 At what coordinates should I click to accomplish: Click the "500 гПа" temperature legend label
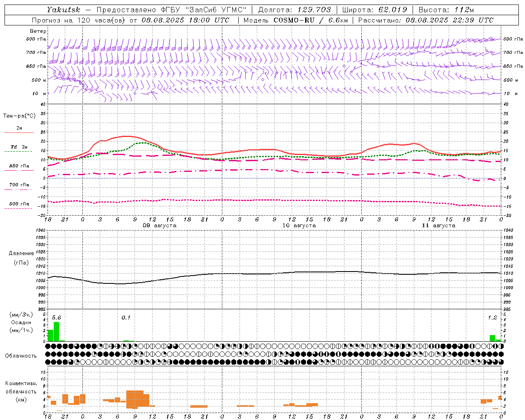pyautogui.click(x=19, y=204)
